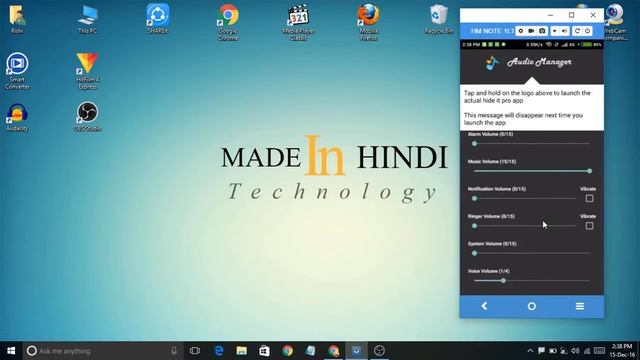Open the Rishi folder on desktop
640x360 pixels.
17,19
